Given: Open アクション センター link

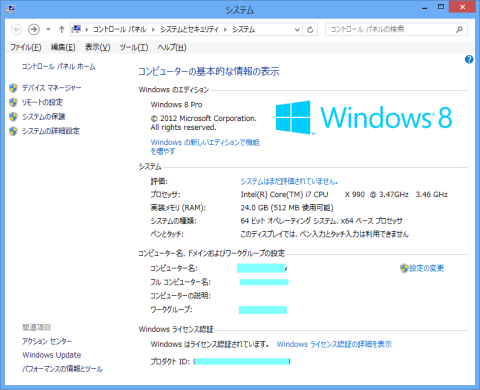Looking at the screenshot, I should [x=47, y=341].
